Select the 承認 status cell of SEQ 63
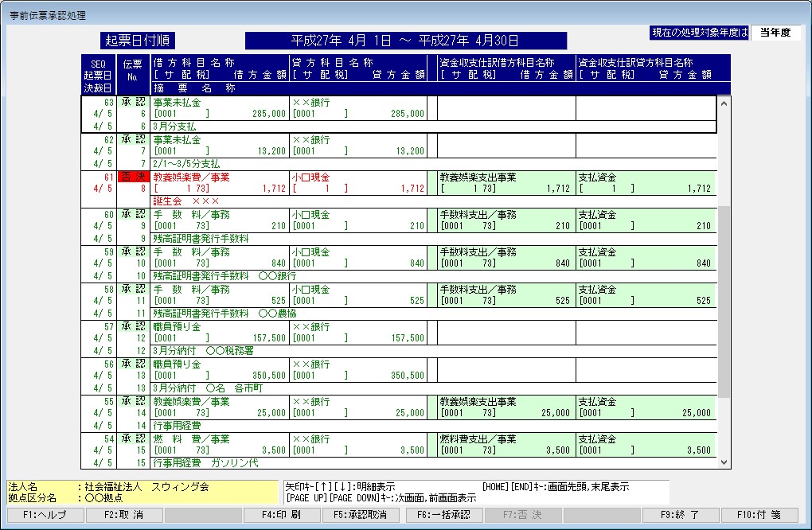This screenshot has height=530, width=812. coord(133,103)
